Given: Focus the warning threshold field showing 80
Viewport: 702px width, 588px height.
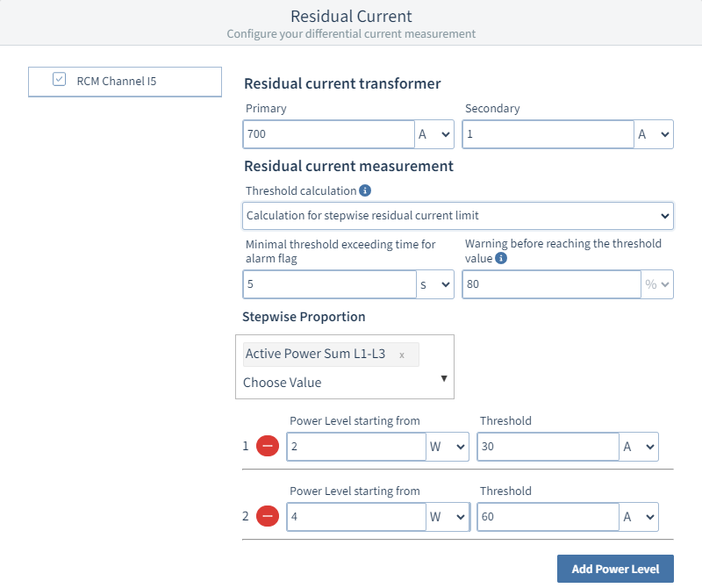Looking at the screenshot, I should [x=551, y=284].
